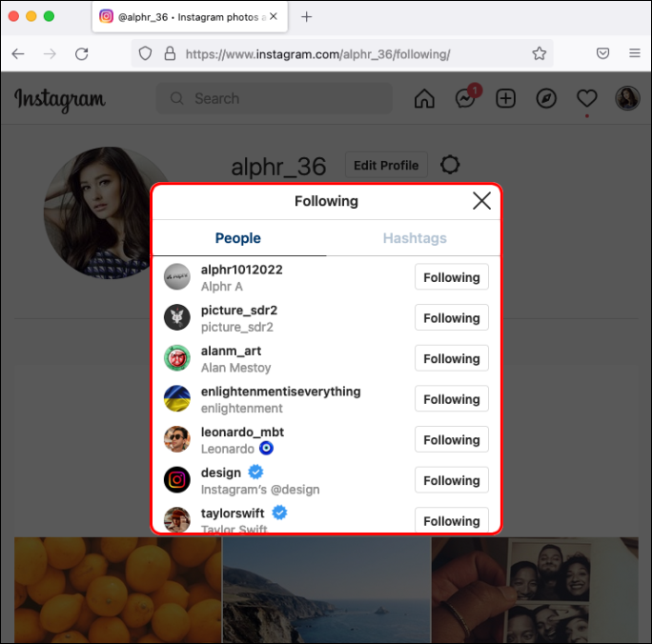Image resolution: width=652 pixels, height=644 pixels.
Task: Click the new post plus icon
Action: [505, 99]
